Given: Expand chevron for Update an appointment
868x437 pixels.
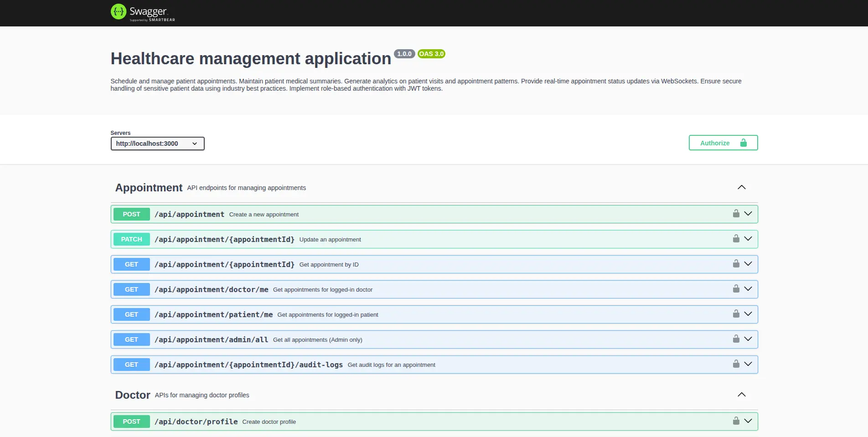Looking at the screenshot, I should pyautogui.click(x=748, y=239).
